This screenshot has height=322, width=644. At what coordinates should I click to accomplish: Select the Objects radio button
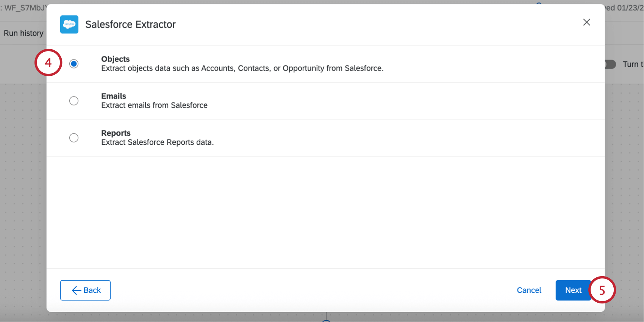click(74, 64)
